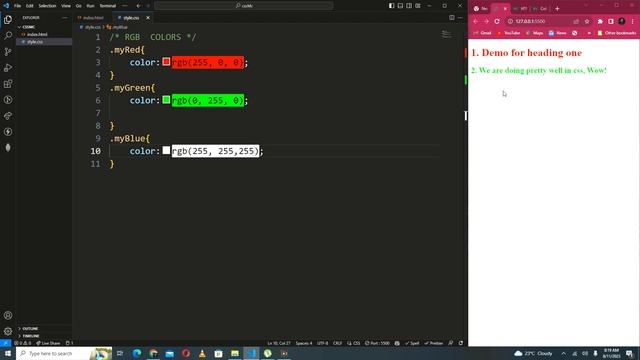This screenshot has width=640, height=360.
Task: Toggle secondary side bar layout icon
Action: tap(409, 6)
